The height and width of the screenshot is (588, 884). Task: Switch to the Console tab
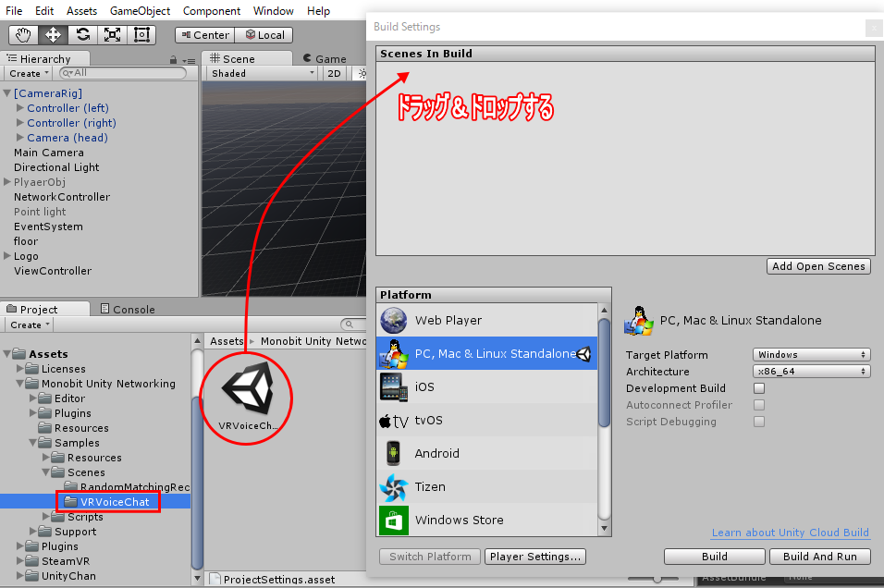tap(128, 309)
